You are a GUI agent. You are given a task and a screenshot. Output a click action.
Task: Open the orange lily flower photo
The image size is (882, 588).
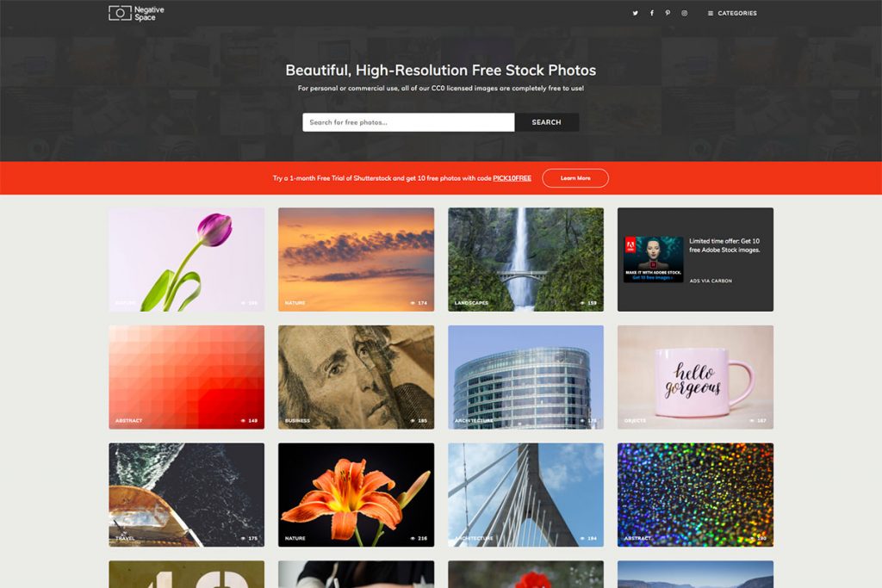(x=356, y=495)
